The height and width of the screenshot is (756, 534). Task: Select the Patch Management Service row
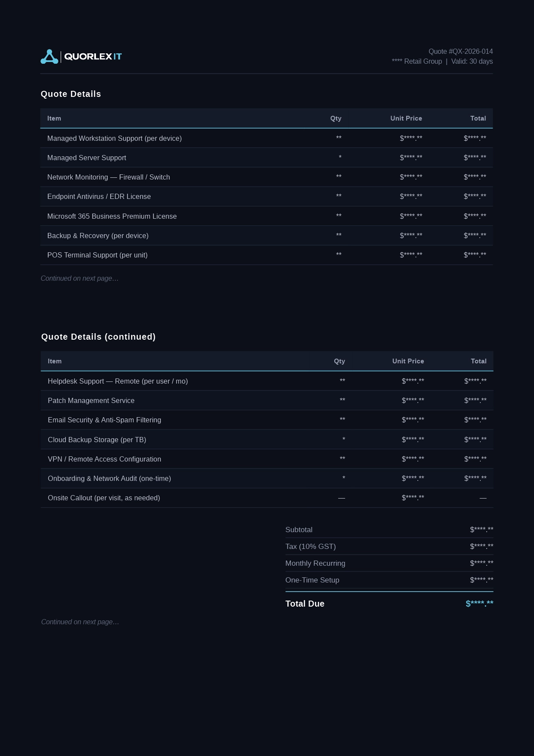coord(267,400)
